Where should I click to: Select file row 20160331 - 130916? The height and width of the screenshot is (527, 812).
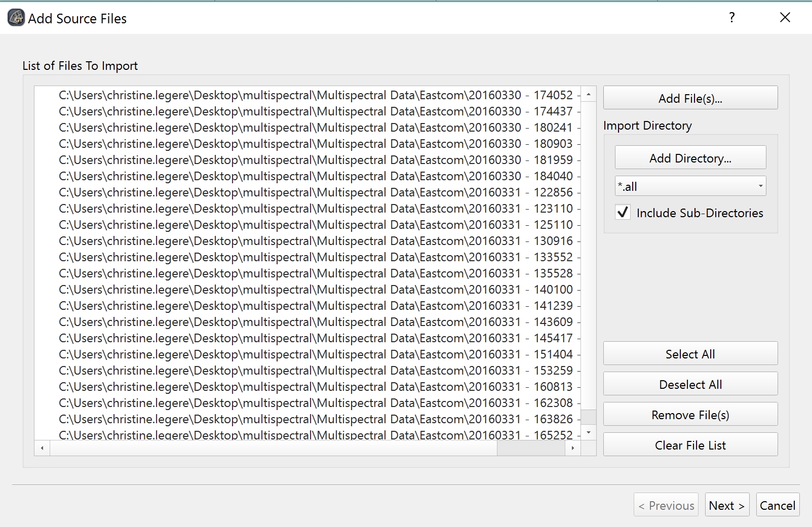tap(307, 241)
